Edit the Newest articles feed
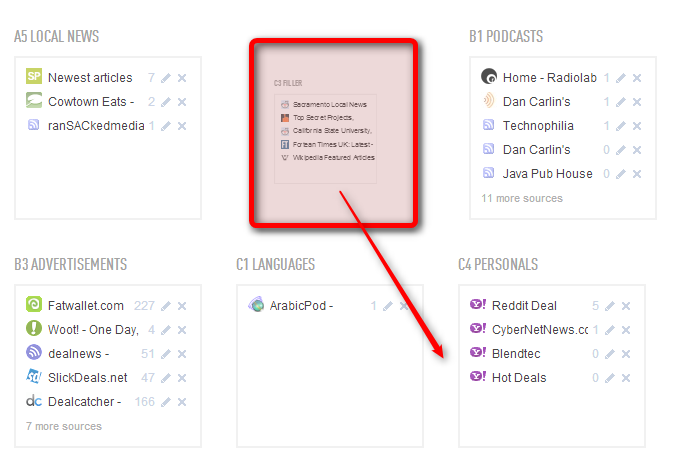The image size is (674, 469). point(166,78)
